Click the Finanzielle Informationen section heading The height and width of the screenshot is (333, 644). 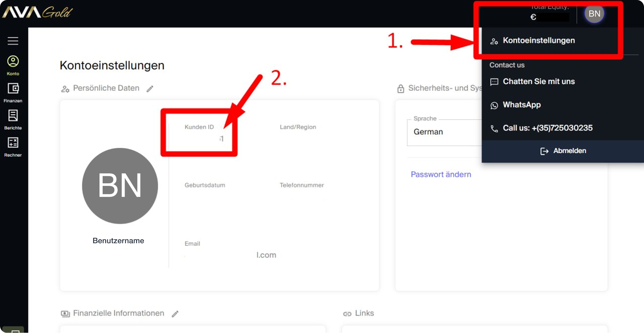118,313
